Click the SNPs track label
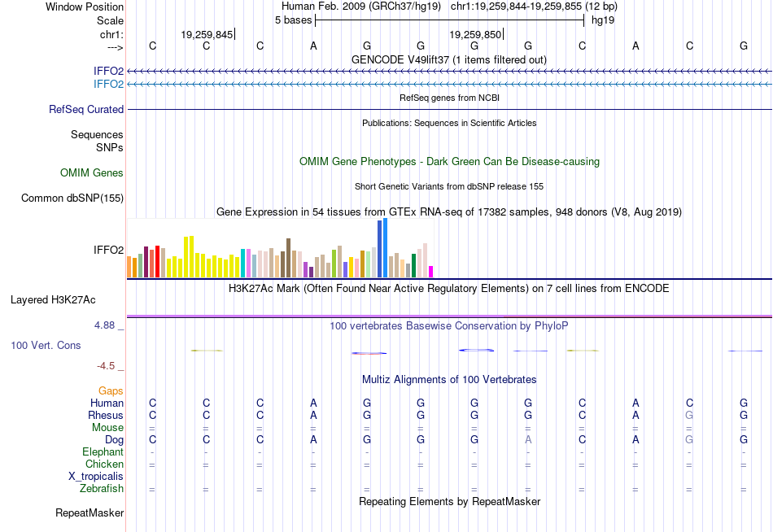Viewport: 773px width, 532px height. click(x=110, y=147)
